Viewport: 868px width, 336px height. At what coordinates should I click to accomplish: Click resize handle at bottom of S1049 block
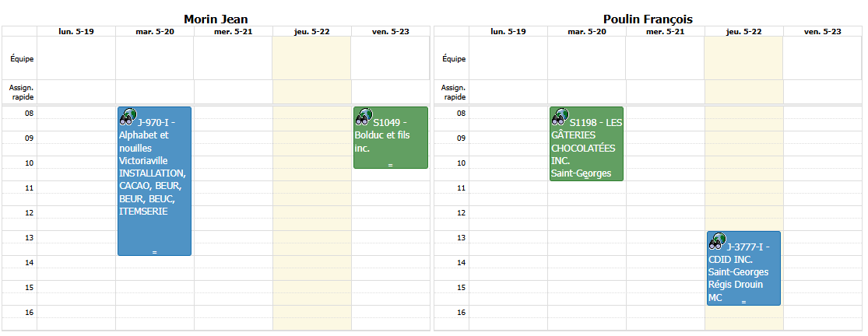pyautogui.click(x=390, y=165)
